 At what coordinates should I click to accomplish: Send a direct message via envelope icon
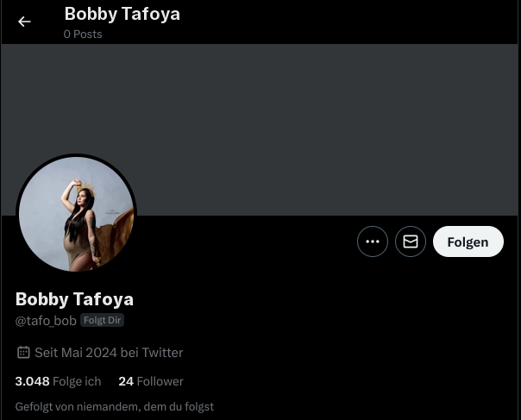pyautogui.click(x=411, y=241)
